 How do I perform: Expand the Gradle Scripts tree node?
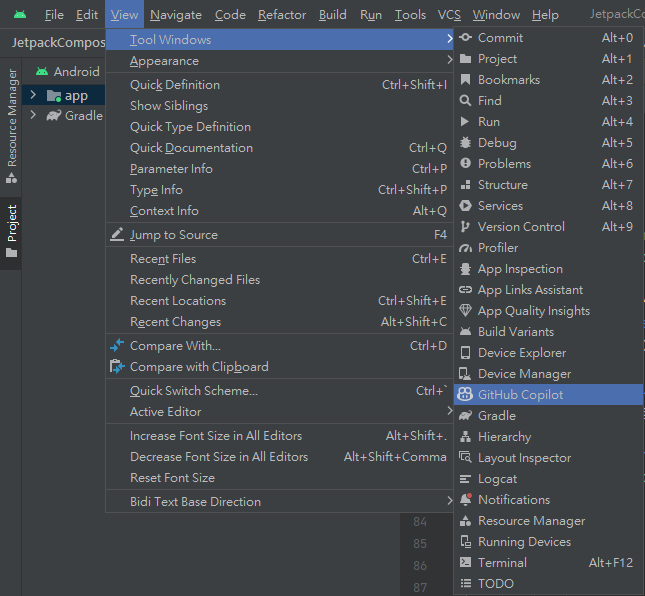click(x=33, y=115)
